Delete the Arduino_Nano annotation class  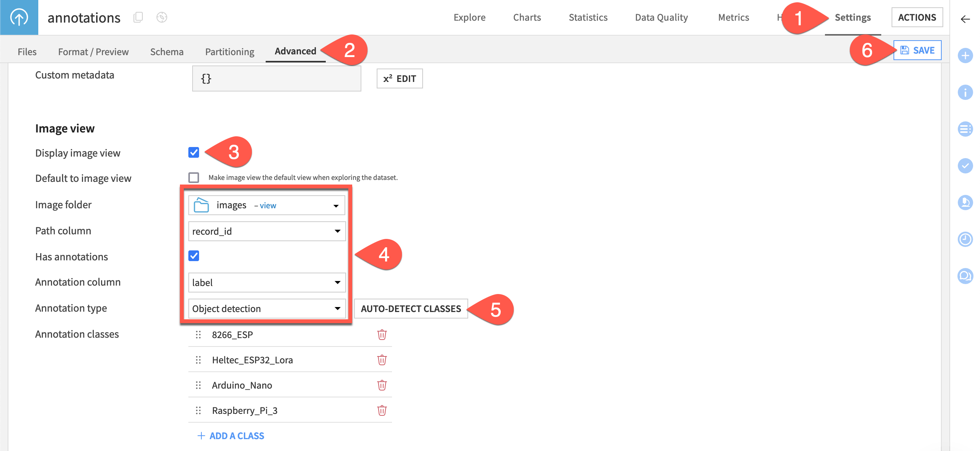[x=382, y=385]
